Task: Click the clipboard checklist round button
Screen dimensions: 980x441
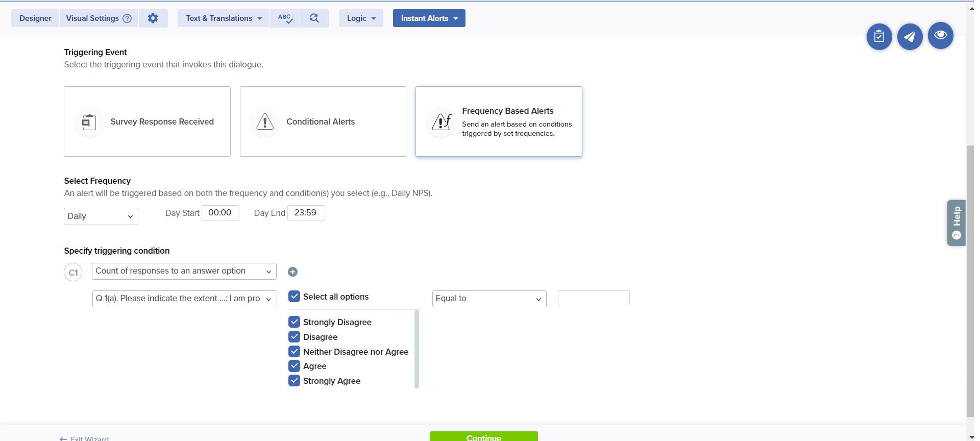Action: [879, 37]
